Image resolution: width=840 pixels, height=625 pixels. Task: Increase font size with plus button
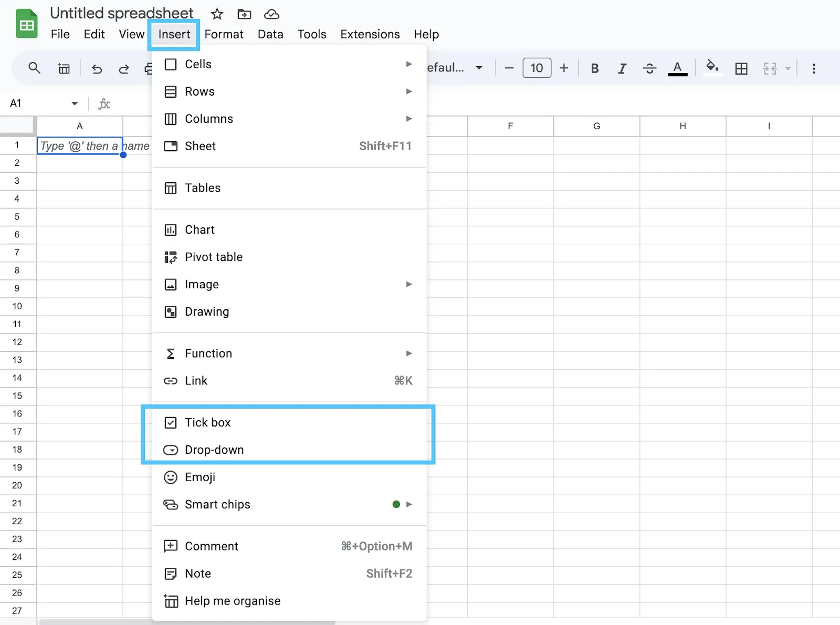(564, 68)
